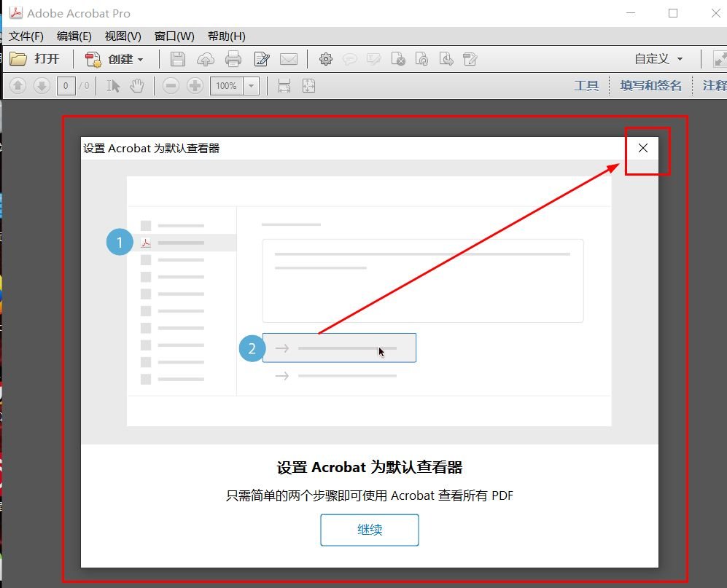Screen dimensions: 727x588
Task: Click the zoom out minus icon
Action: coord(171,86)
